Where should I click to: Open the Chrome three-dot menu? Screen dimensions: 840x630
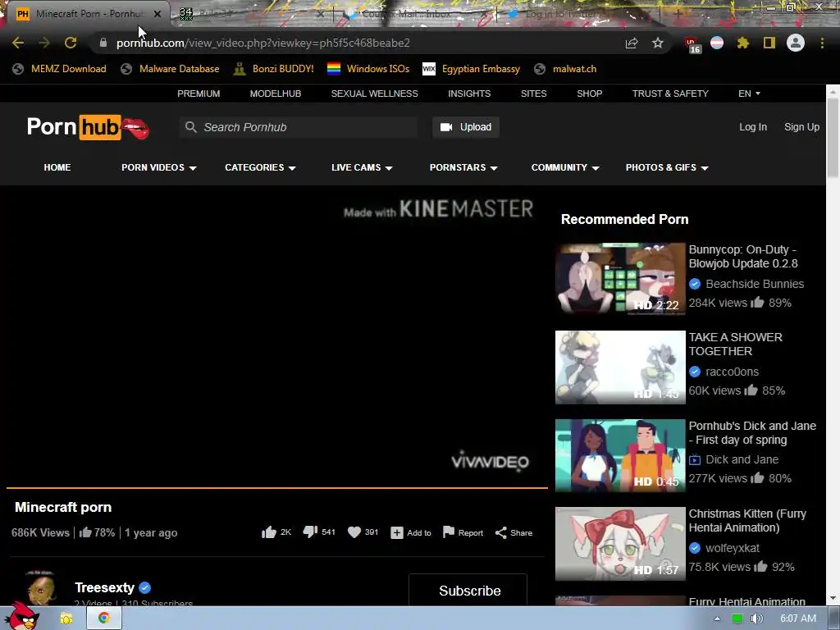coord(822,43)
